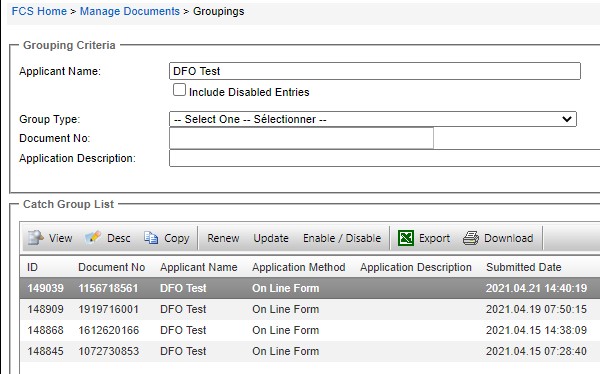600x374 pixels.
Task: Click the Copy label in the toolbar
Action: [x=177, y=238]
